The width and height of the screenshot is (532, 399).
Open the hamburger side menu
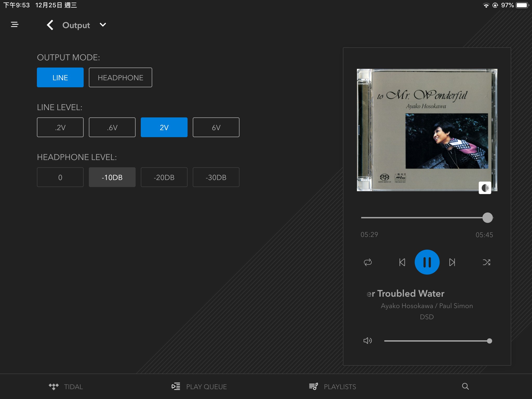[x=15, y=24]
